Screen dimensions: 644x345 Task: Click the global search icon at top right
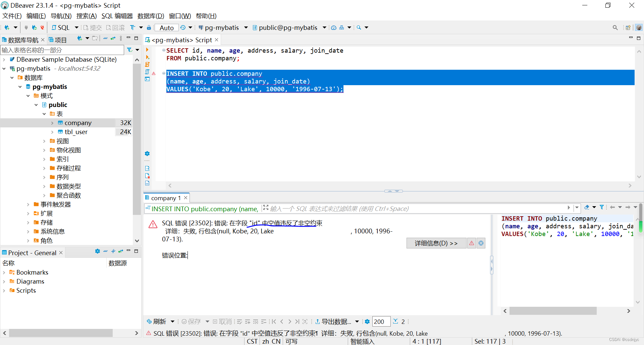click(615, 27)
